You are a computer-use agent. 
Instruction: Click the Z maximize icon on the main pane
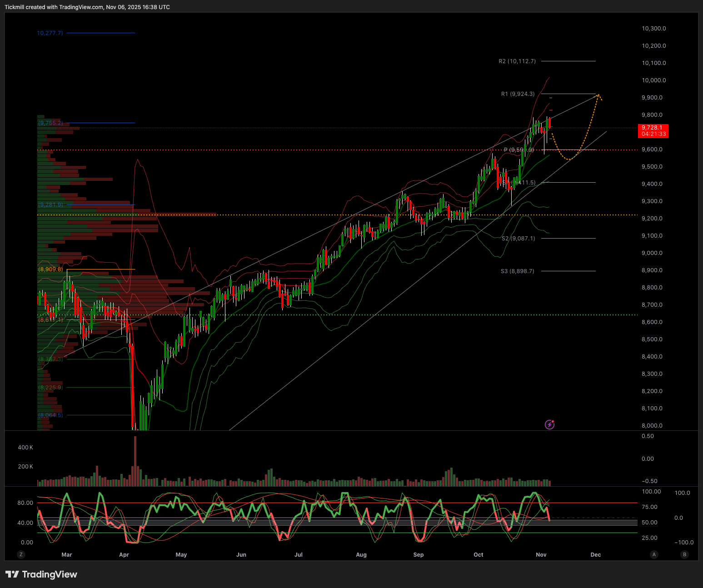[21, 554]
